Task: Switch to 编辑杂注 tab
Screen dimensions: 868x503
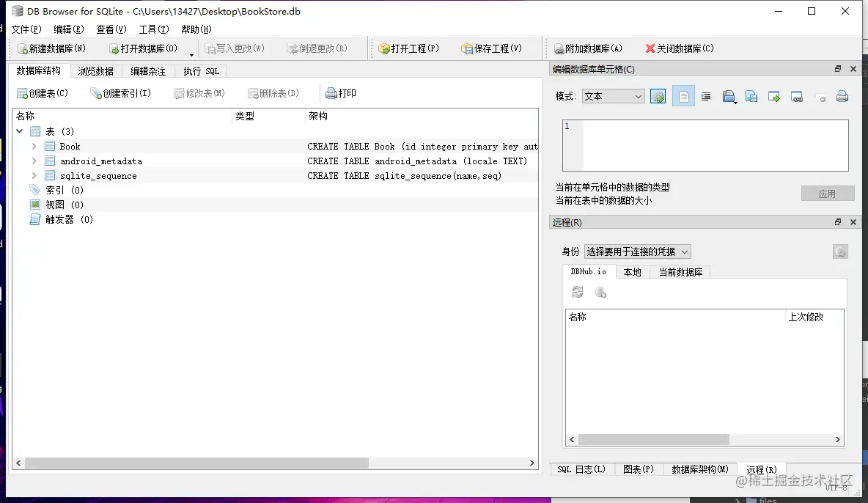Action: (148, 71)
